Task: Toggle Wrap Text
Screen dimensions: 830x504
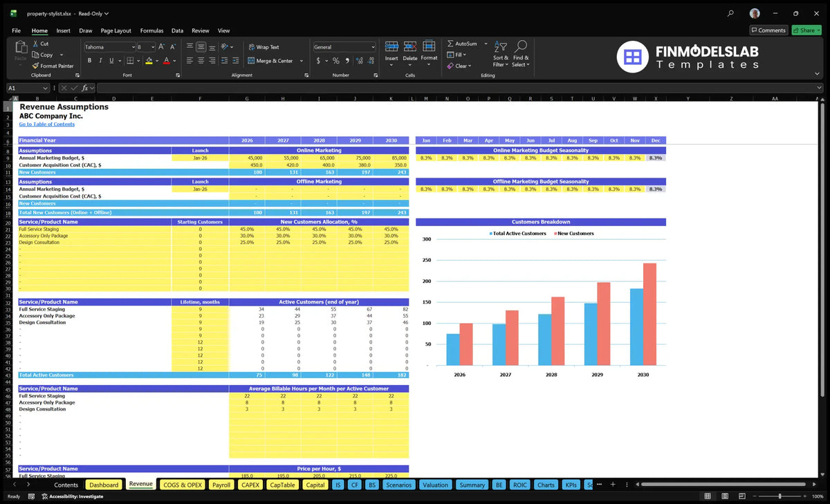Action: (263, 47)
